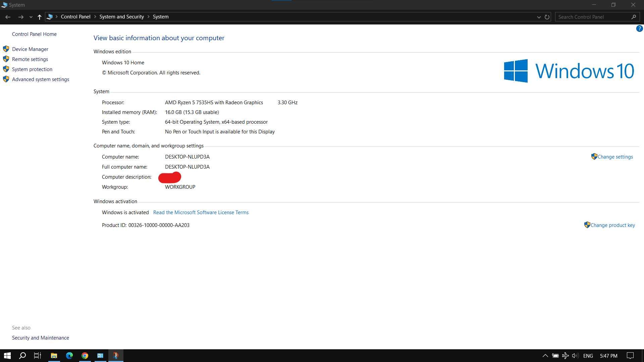644x362 pixels.
Task: Open Google Chrome from taskbar
Action: pos(85,356)
